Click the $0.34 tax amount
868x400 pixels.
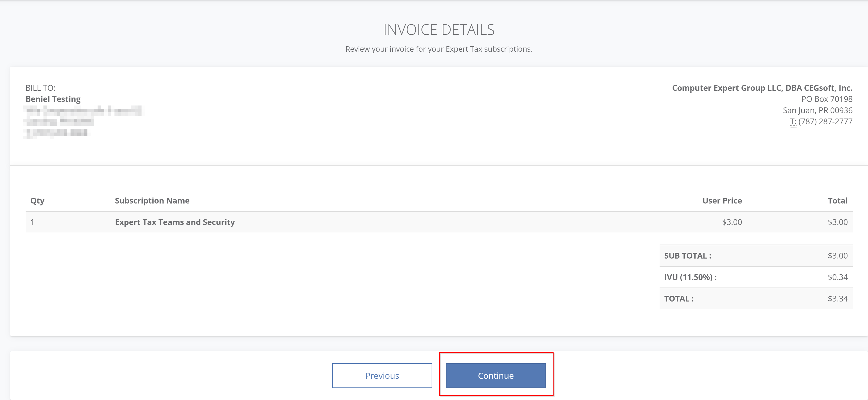point(838,277)
